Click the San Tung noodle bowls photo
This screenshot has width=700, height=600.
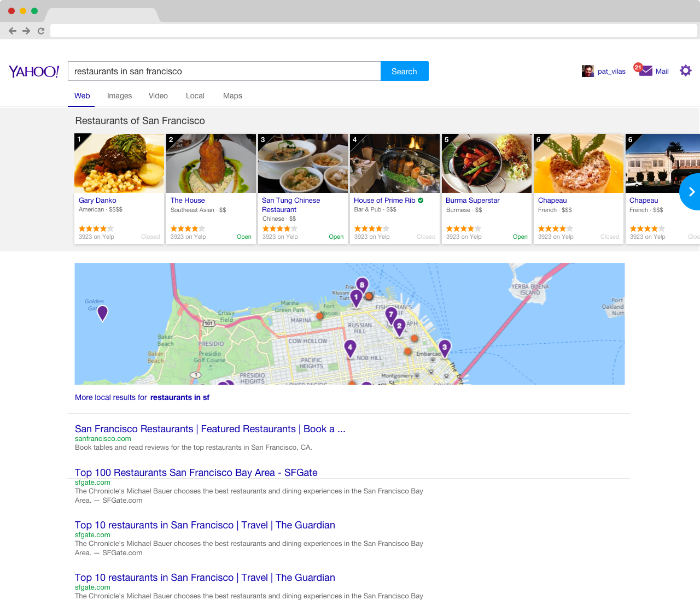click(x=303, y=163)
